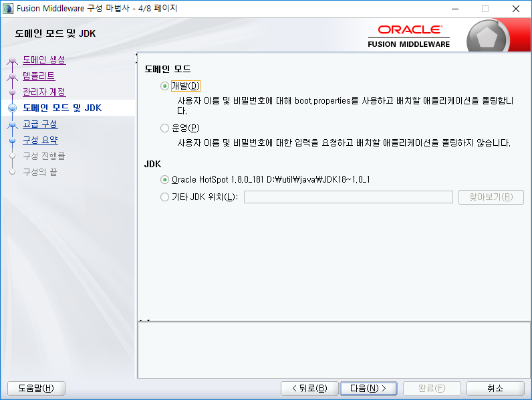Select the 운영(P) production mode radio button

164,128
